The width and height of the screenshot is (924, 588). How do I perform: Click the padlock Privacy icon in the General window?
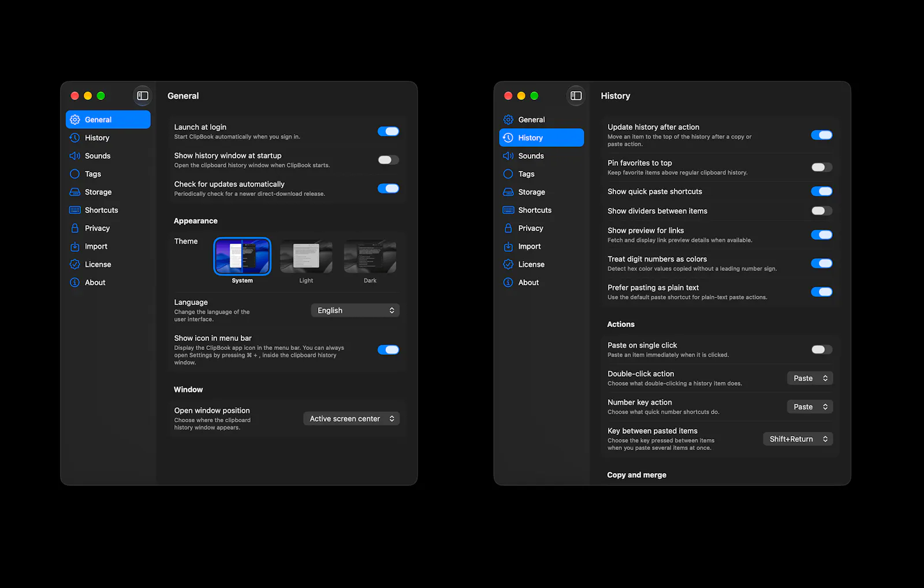[74, 228]
